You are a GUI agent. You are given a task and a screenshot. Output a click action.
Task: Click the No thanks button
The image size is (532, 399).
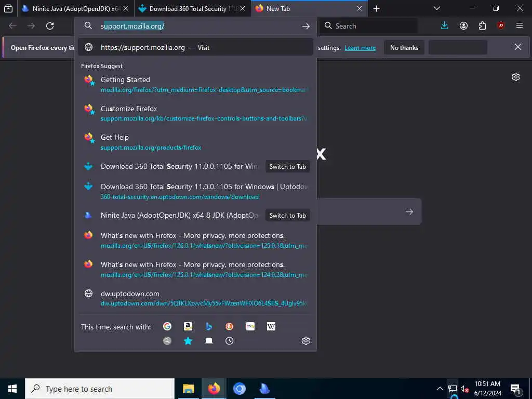[404, 47]
